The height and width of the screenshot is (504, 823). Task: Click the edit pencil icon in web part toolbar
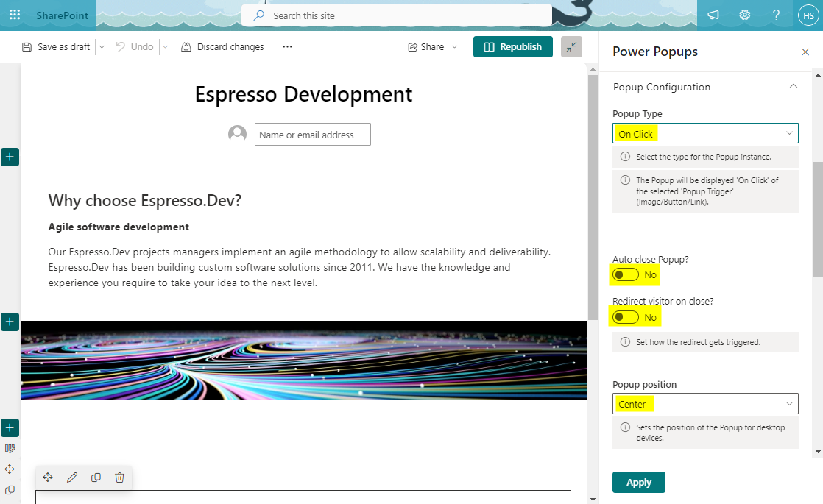[x=71, y=478]
